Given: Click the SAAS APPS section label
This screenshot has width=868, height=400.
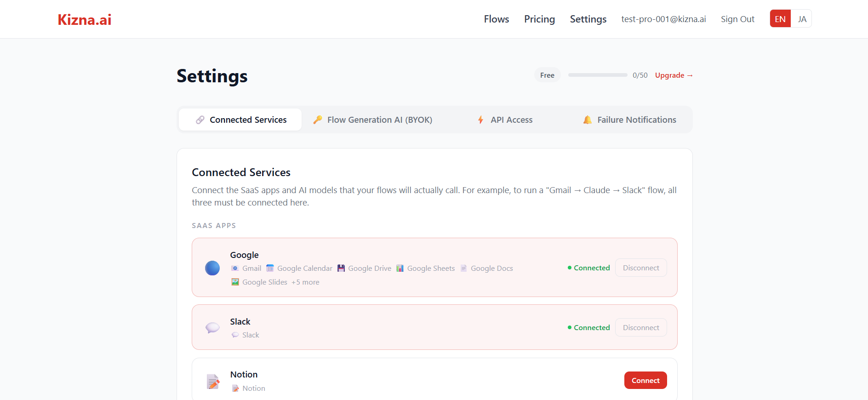Looking at the screenshot, I should point(214,225).
